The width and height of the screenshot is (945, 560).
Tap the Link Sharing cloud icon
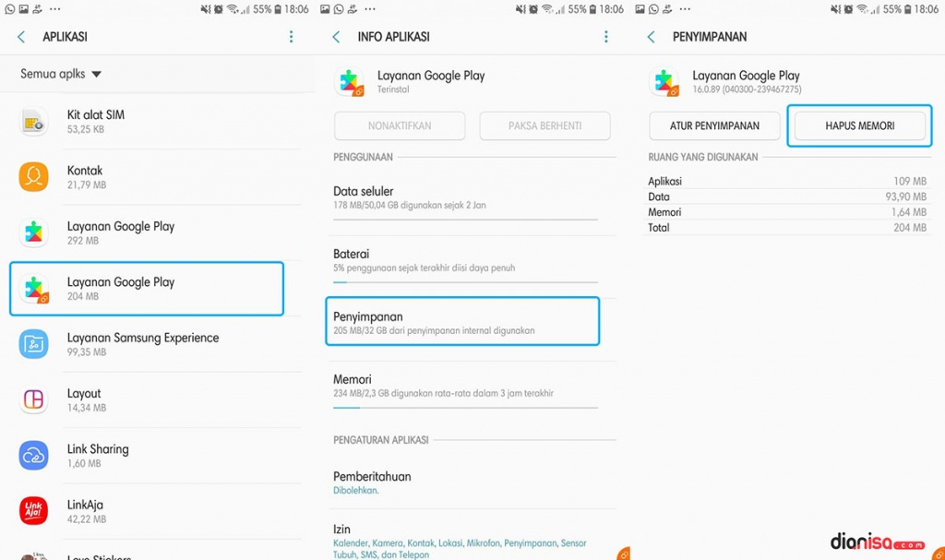[34, 455]
